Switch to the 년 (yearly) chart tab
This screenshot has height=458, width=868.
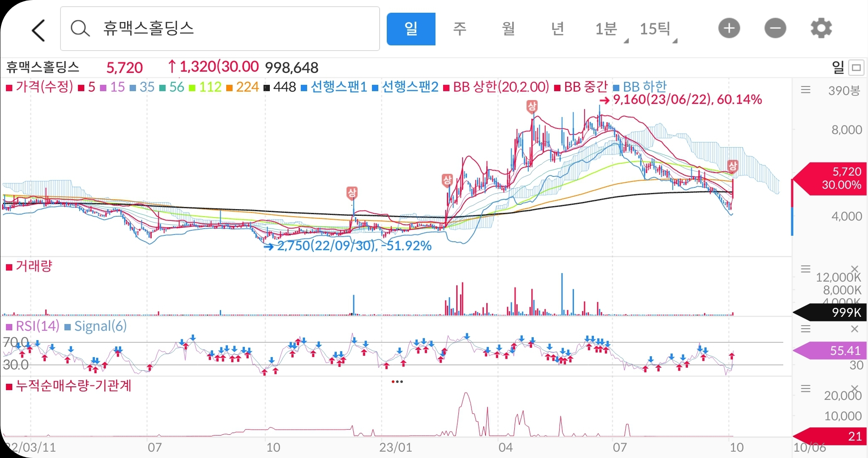557,29
